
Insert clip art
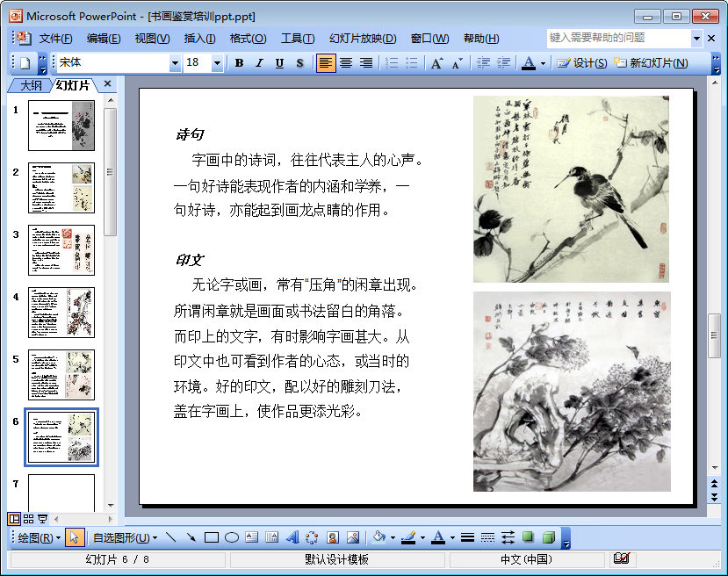(x=333, y=537)
